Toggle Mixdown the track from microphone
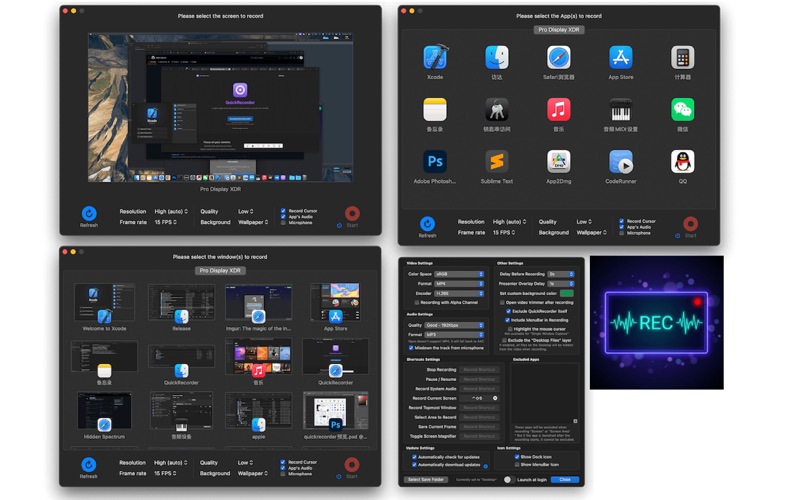This screenshot has width=800, height=500. click(411, 348)
